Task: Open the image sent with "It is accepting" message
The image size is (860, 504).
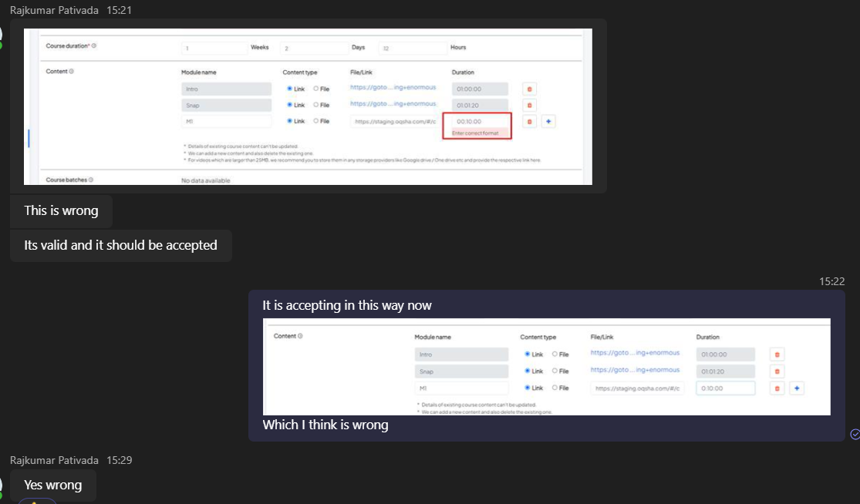Action: 546,367
